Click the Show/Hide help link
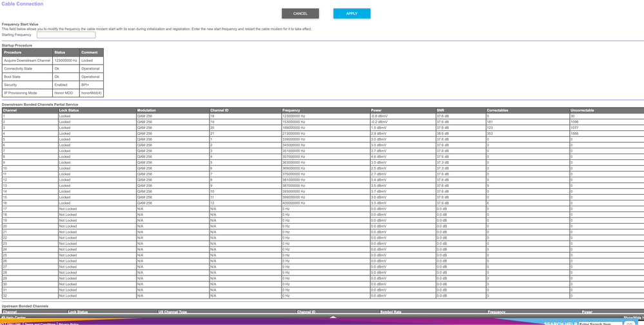 pyautogui.click(x=632, y=318)
